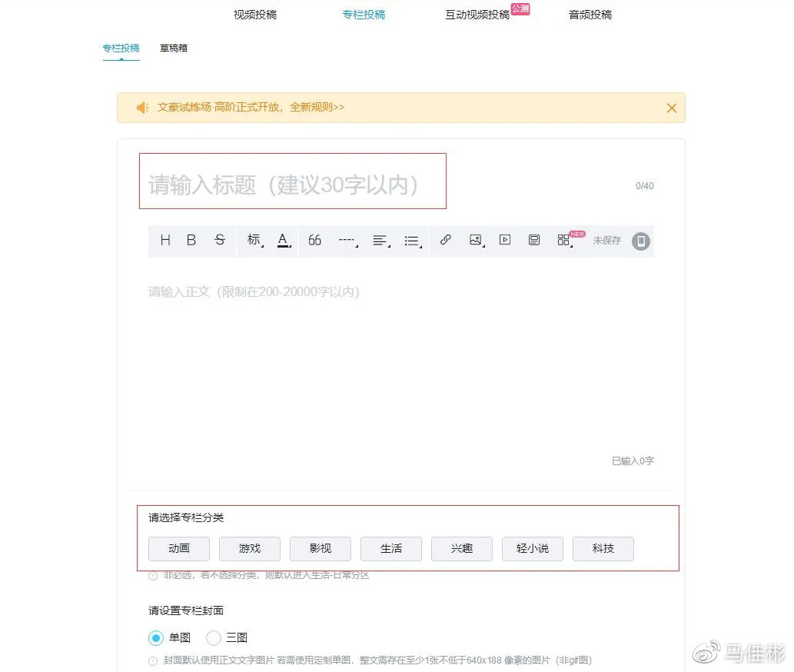The height and width of the screenshot is (672, 794).
Task: Open mobile preview phone icon
Action: 640,241
